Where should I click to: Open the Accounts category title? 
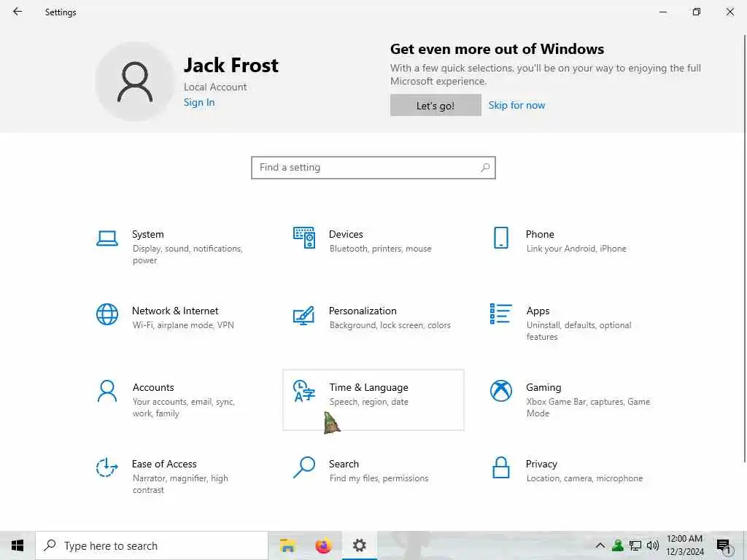point(153,387)
